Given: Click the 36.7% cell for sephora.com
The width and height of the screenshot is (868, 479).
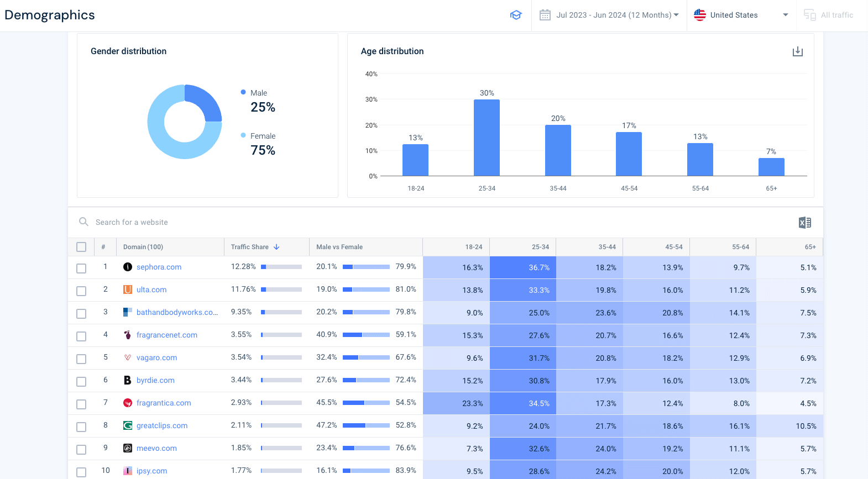Looking at the screenshot, I should pyautogui.click(x=522, y=267).
